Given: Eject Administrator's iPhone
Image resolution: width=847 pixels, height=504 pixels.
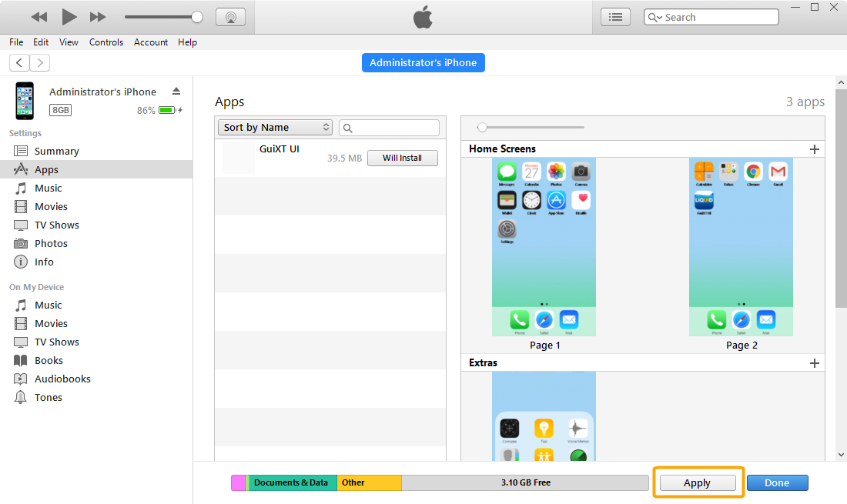Looking at the screenshot, I should point(176,91).
